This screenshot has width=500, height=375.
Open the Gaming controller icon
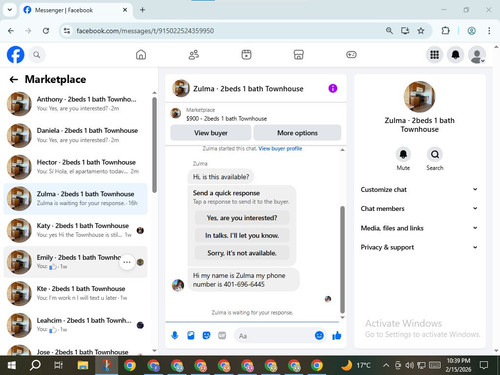tap(351, 55)
